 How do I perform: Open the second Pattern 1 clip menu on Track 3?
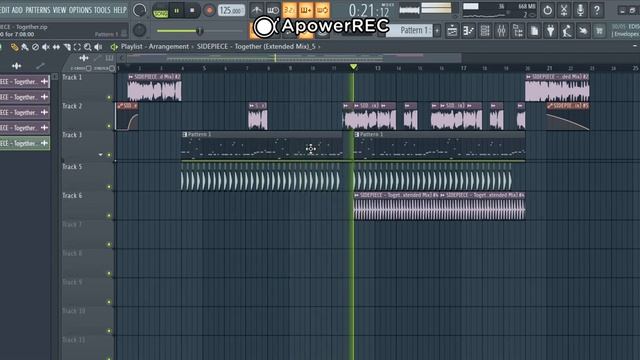click(357, 134)
